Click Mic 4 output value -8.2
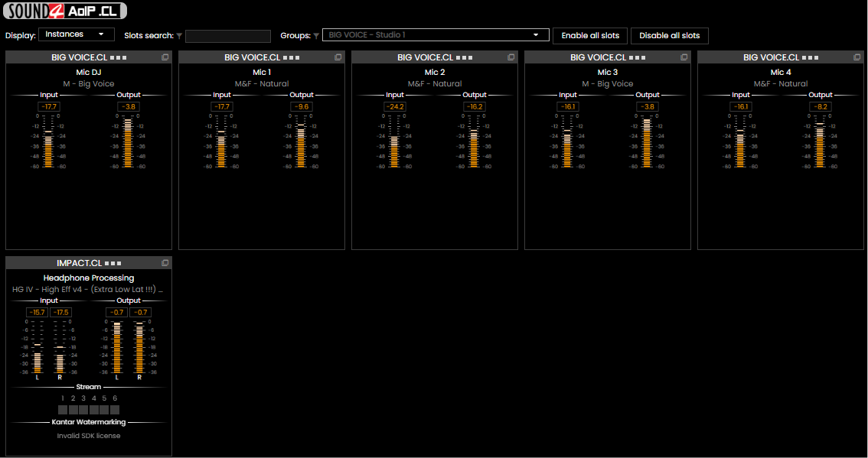This screenshot has width=868, height=458. 821,107
